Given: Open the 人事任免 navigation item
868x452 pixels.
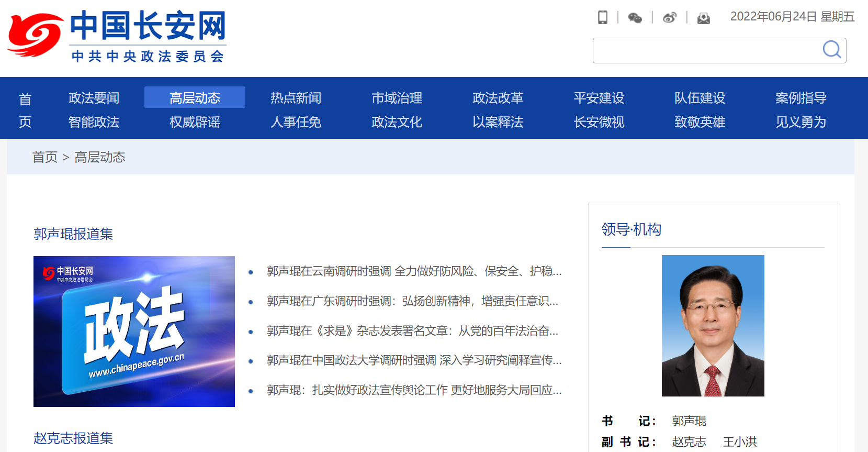Looking at the screenshot, I should coord(296,122).
